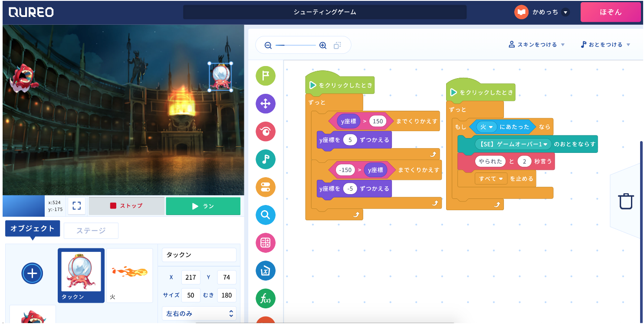Select the 火 object thumbnail
The height and width of the screenshot is (324, 644).
pyautogui.click(x=130, y=275)
